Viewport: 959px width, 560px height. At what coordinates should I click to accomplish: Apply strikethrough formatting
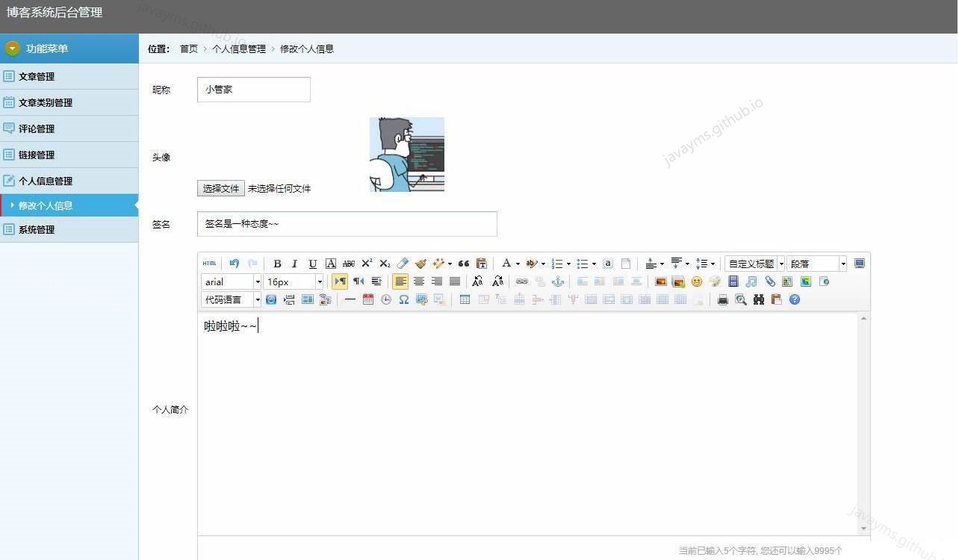[348, 263]
